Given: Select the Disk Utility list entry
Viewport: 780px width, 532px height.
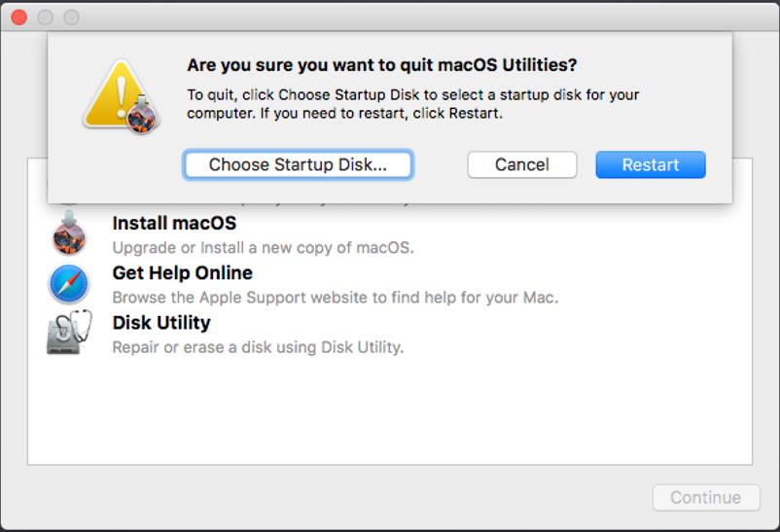Looking at the screenshot, I should pyautogui.click(x=161, y=322).
